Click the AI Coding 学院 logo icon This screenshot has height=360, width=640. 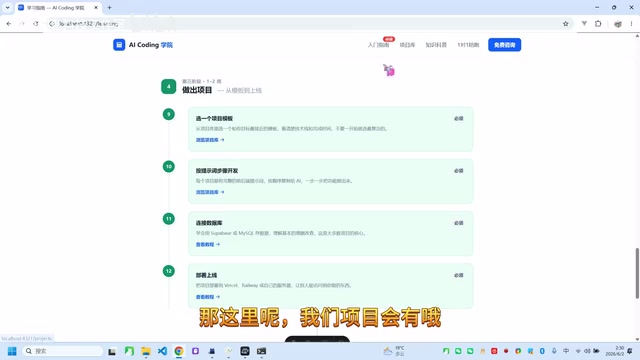(x=119, y=45)
